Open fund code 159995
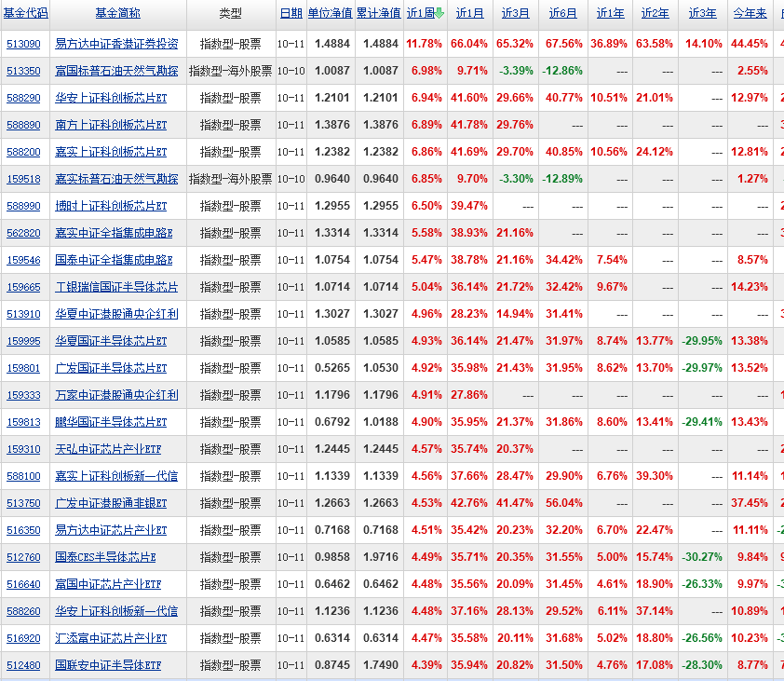This screenshot has width=784, height=681. 23,341
